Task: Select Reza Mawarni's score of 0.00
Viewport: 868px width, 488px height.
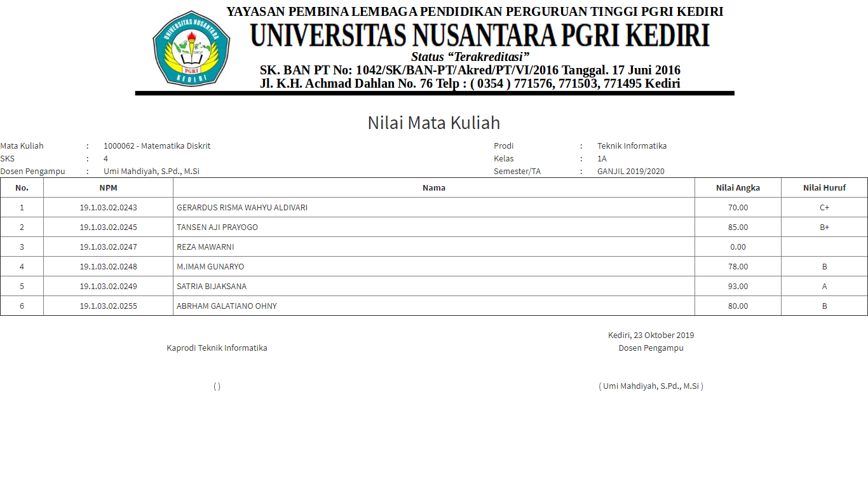Action: 738,247
